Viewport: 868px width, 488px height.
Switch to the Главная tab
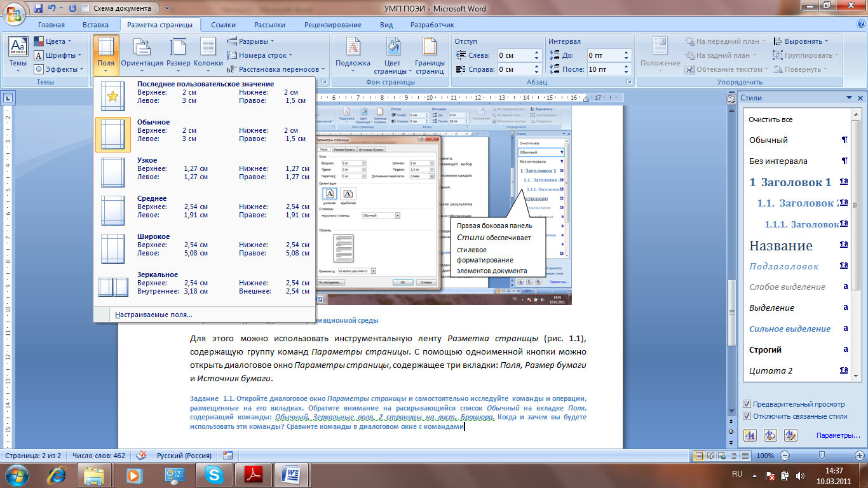(x=51, y=25)
